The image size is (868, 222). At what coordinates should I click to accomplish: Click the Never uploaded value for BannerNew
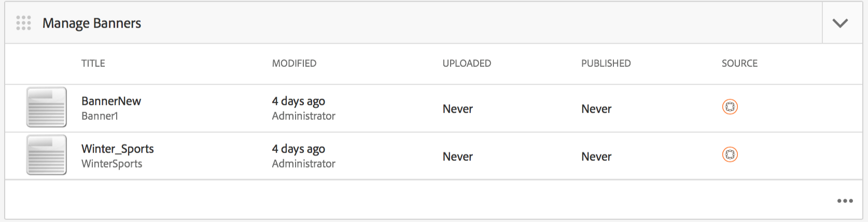tap(458, 109)
